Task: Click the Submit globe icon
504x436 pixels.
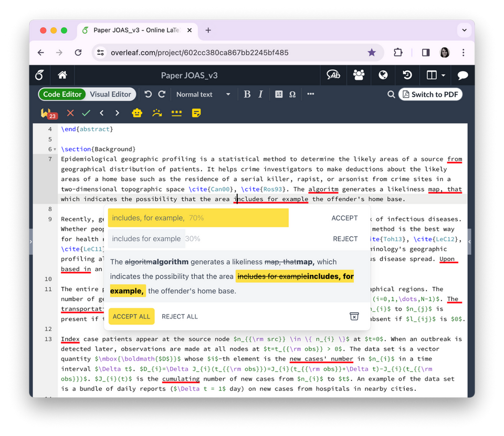Action: pyautogui.click(x=383, y=75)
